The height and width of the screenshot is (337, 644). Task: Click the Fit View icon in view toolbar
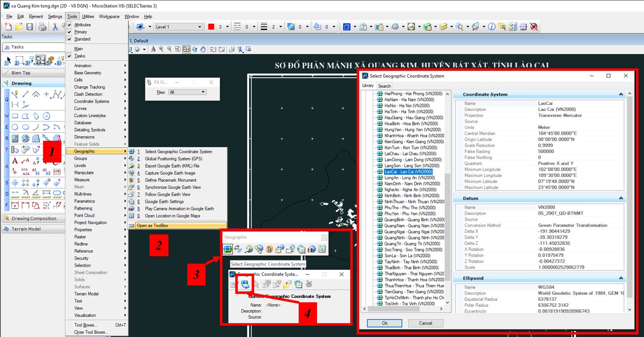pos(186,49)
